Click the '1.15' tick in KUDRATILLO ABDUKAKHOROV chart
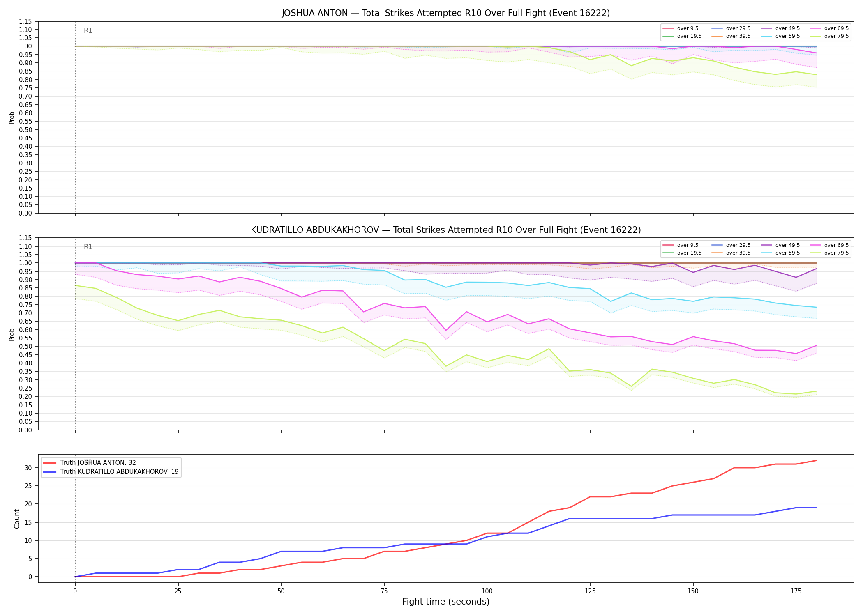This screenshot has height=616, width=863. coord(25,238)
